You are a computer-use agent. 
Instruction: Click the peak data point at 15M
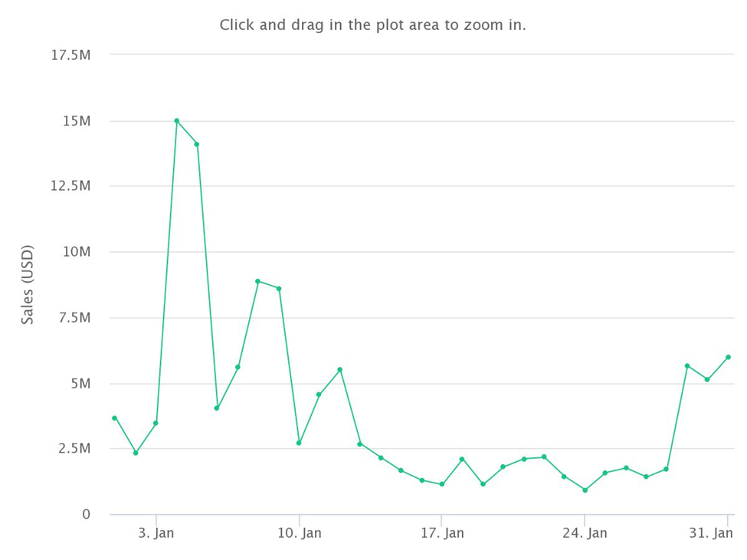[x=177, y=121]
